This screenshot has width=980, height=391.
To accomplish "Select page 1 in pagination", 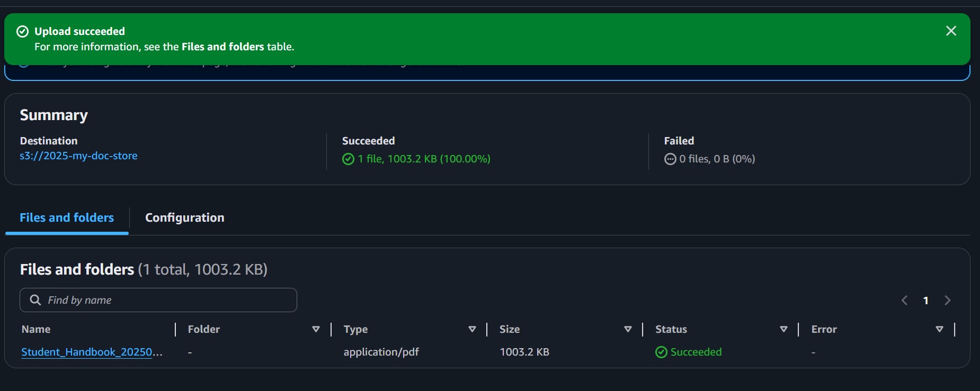I will [926, 301].
